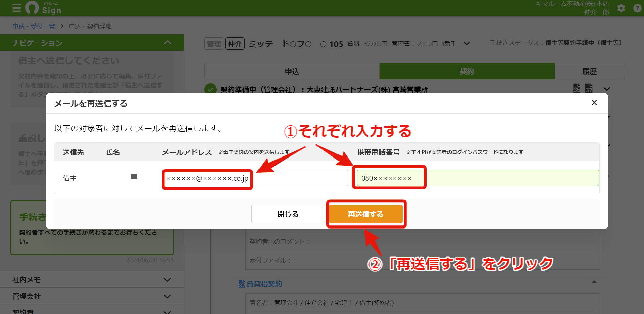Expand property details chevron next to 1番手
This screenshot has width=644, height=314.
pos(467,44)
